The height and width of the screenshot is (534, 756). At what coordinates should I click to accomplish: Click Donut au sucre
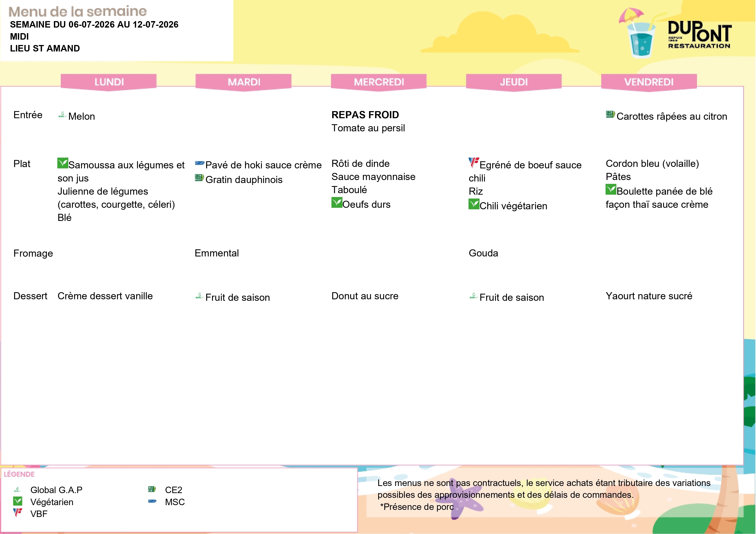365,296
